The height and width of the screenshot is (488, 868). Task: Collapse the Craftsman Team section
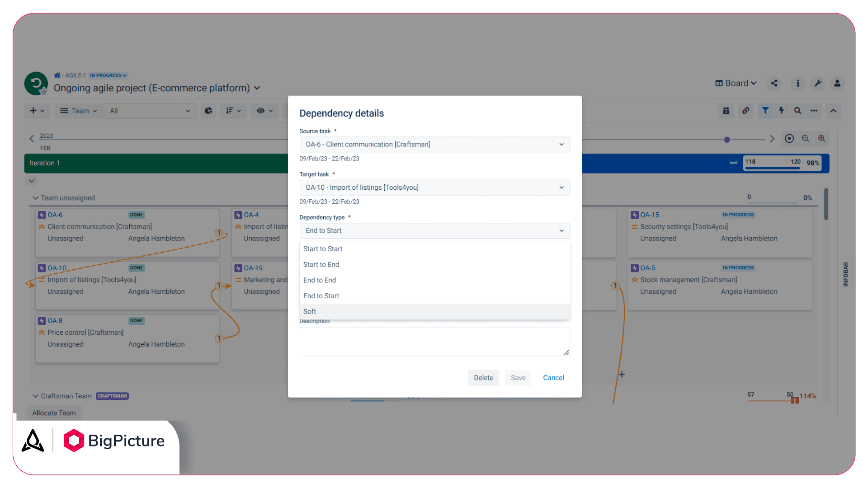(x=35, y=396)
